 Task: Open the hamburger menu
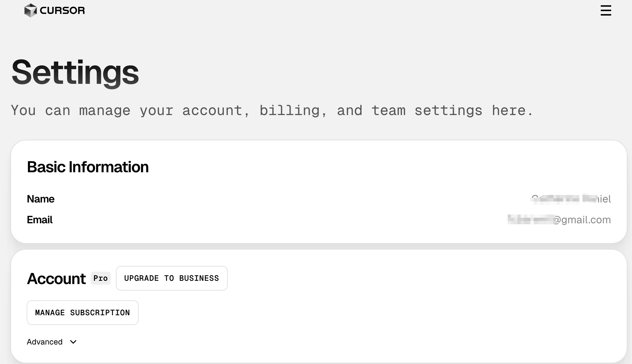click(x=606, y=10)
